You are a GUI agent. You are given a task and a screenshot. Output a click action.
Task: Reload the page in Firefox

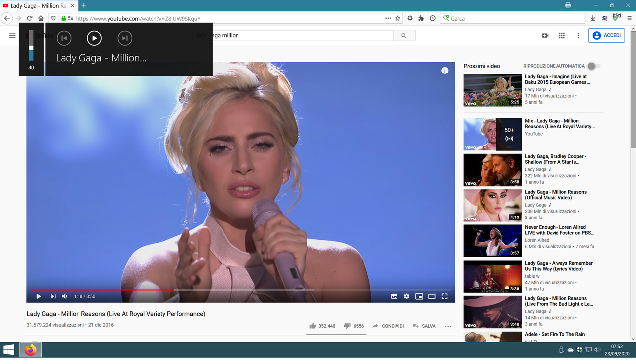tap(30, 18)
